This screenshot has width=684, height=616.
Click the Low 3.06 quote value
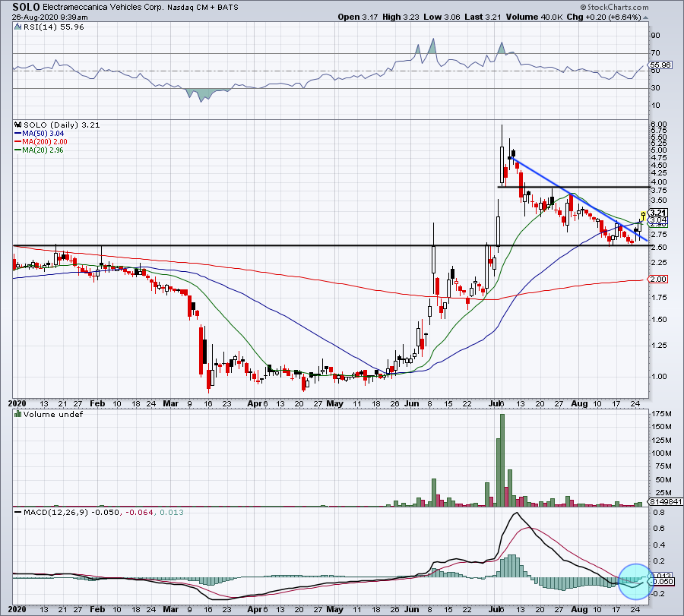(442, 17)
